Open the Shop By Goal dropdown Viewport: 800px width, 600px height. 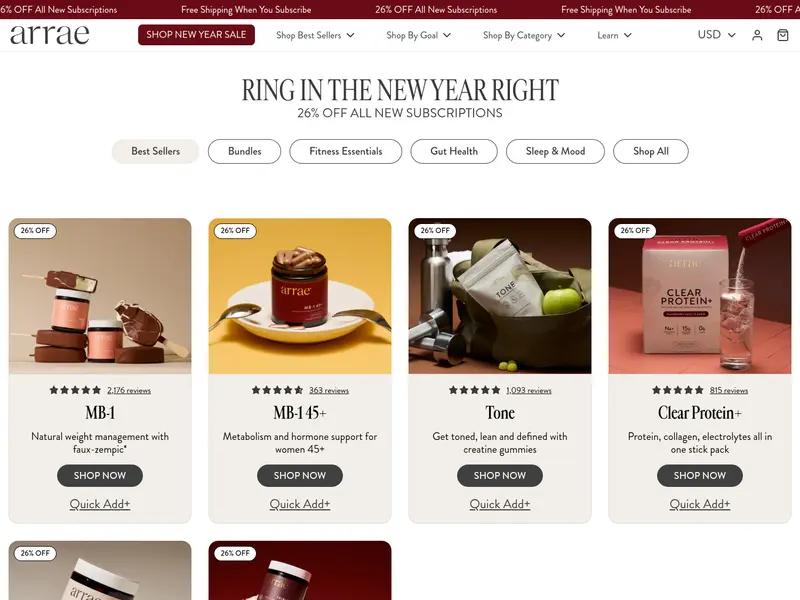pos(418,35)
